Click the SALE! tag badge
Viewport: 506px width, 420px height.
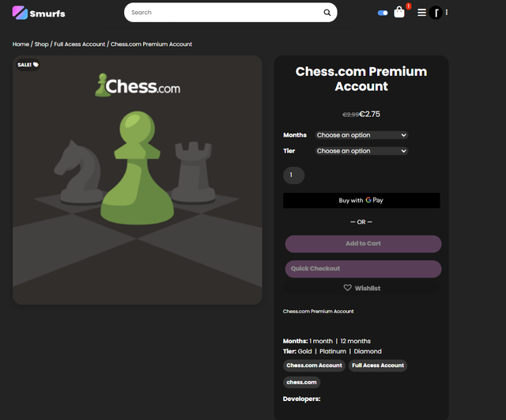(28, 65)
